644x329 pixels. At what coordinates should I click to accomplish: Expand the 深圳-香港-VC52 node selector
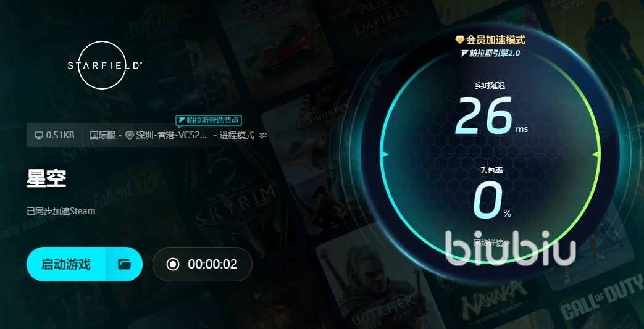tap(172, 135)
